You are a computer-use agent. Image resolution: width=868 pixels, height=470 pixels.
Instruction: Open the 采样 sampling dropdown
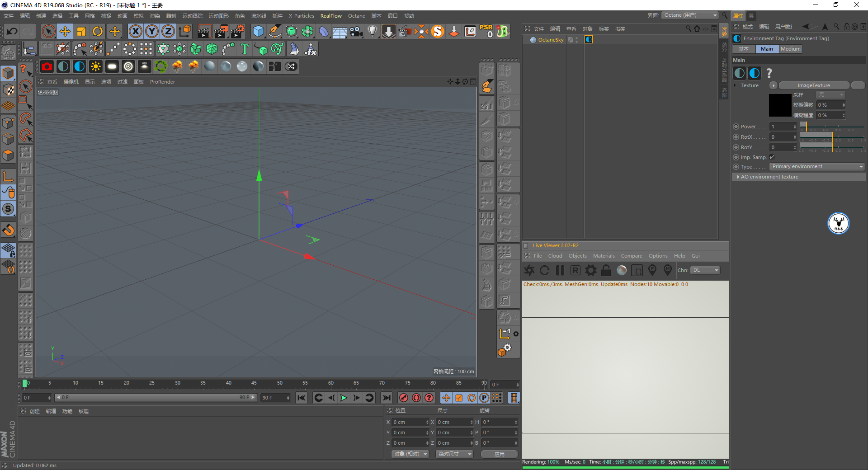[x=830, y=95]
